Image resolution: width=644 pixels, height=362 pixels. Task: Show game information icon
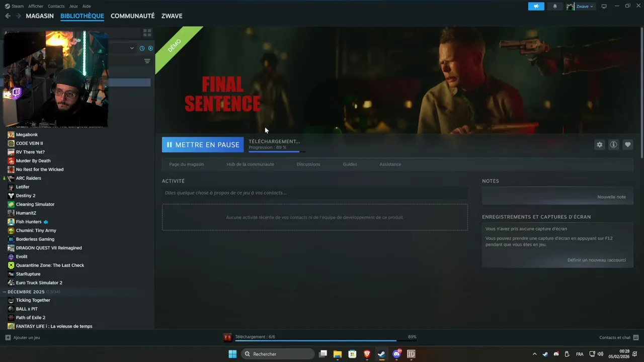[x=613, y=145]
